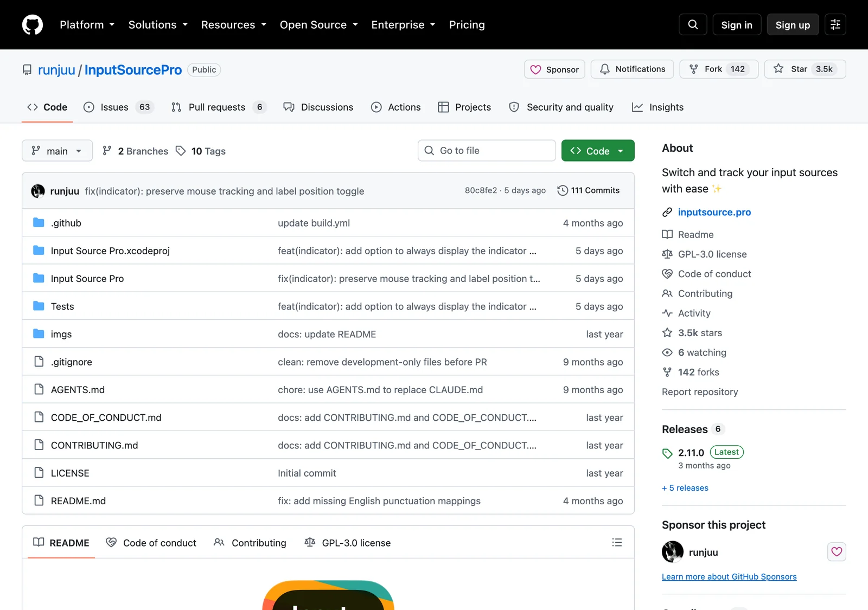Open the runjuu owner profile link
Image resolution: width=868 pixels, height=610 pixels.
coord(56,70)
